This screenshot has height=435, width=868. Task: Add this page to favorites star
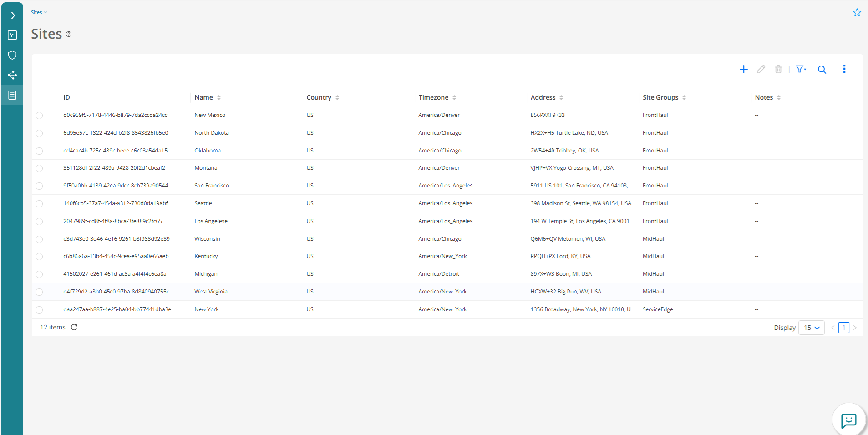857,12
